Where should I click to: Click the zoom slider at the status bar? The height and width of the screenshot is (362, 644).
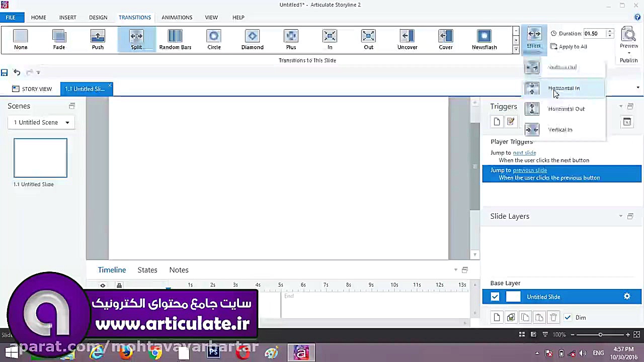(600, 334)
